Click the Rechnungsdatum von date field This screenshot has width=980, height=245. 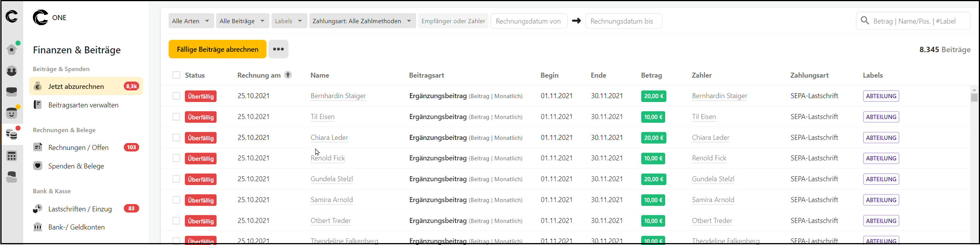click(x=529, y=21)
